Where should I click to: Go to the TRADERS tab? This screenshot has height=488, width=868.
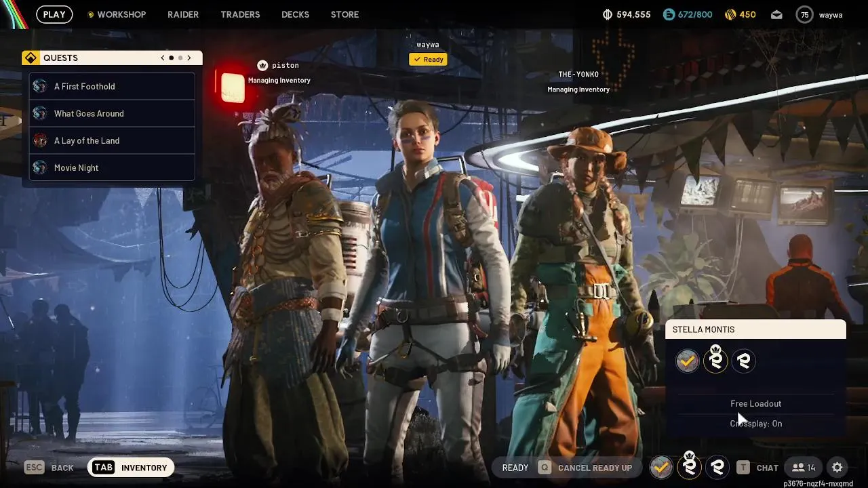coord(240,14)
